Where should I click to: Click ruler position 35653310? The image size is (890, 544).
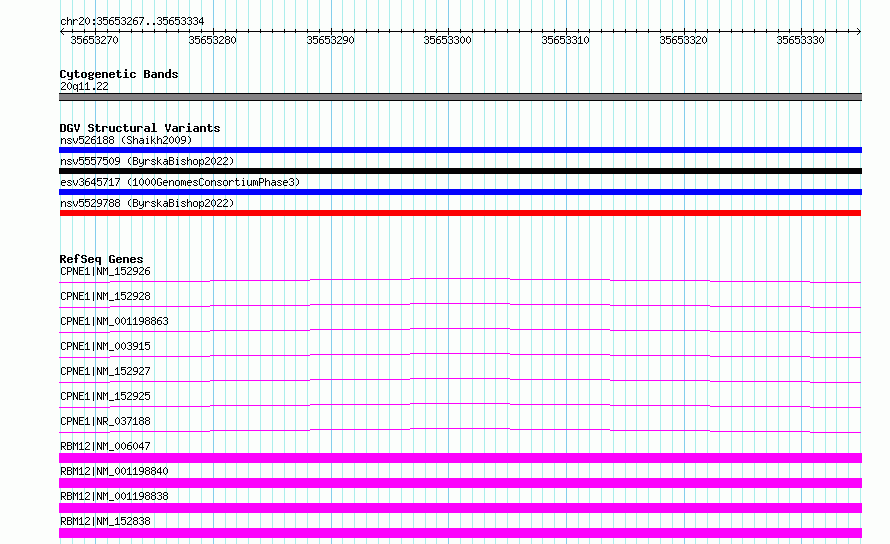(x=565, y=40)
